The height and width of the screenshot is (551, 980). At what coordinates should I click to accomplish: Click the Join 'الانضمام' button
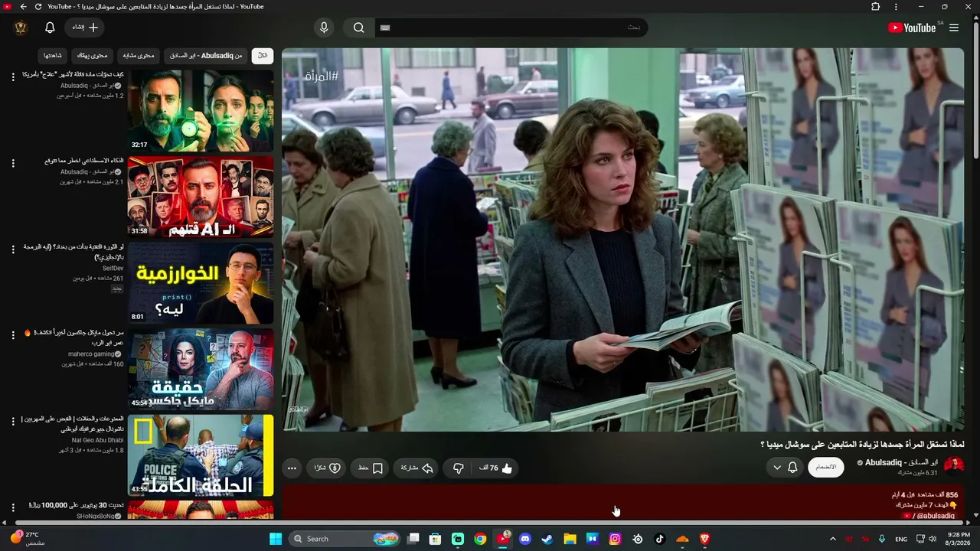click(x=826, y=468)
